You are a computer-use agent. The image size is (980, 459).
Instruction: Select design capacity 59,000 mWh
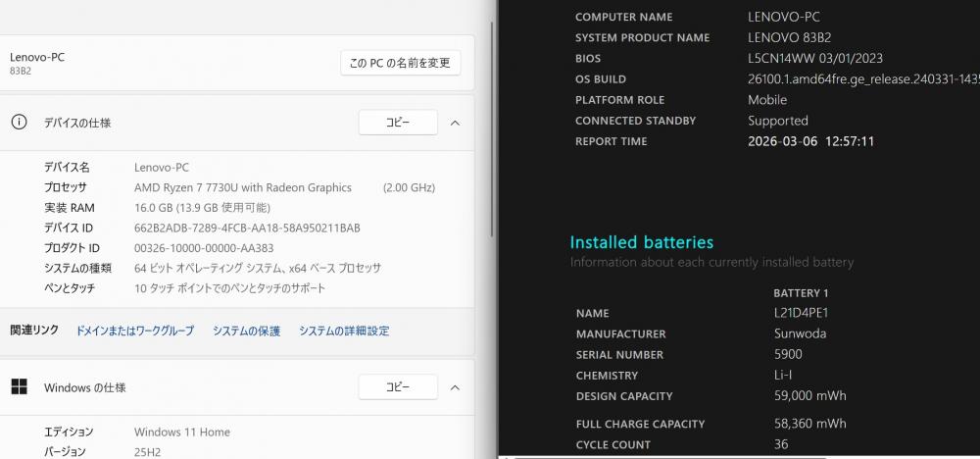810,396
